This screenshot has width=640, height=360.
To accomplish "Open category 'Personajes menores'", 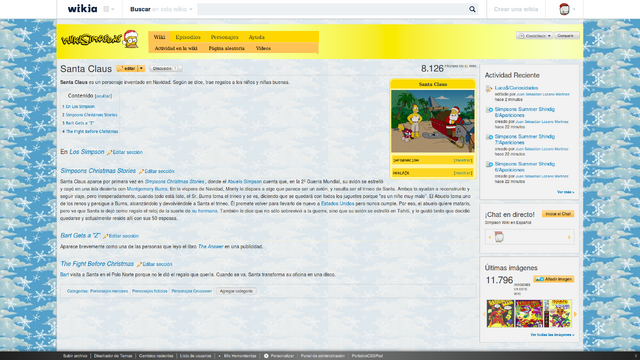I will pyautogui.click(x=109, y=291).
